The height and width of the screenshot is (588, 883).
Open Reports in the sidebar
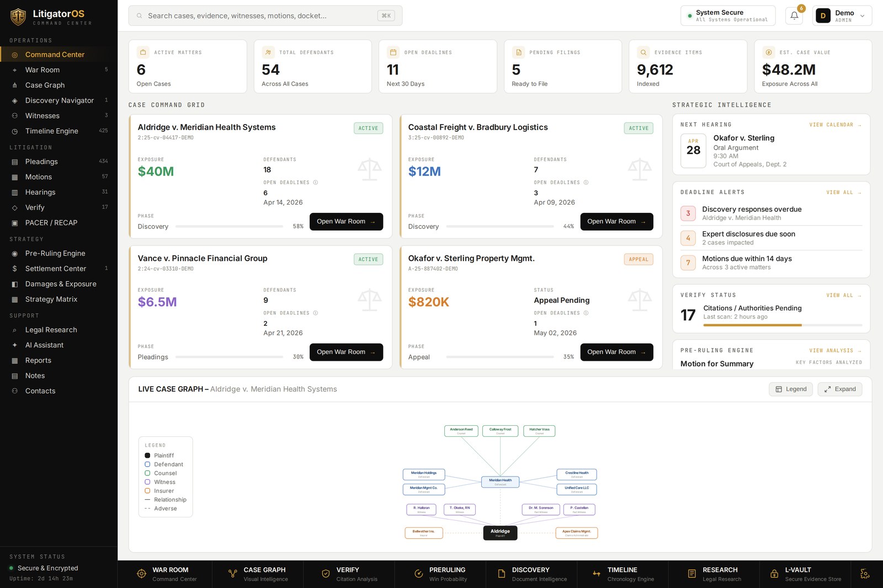[x=58, y=361]
